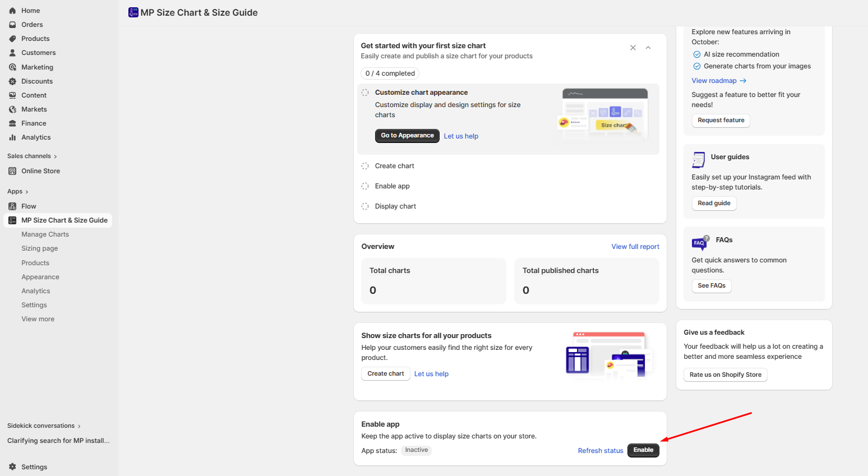Click Display chart step text

point(395,206)
